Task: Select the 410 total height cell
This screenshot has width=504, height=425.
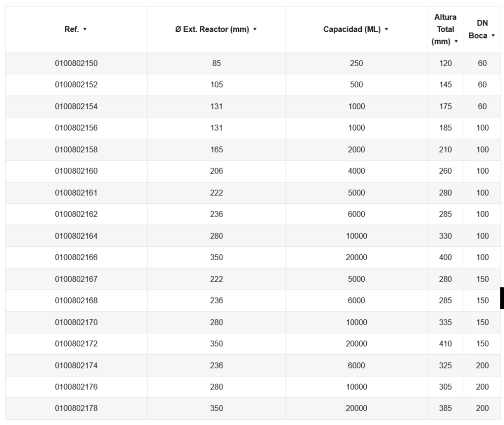Action: [x=445, y=344]
